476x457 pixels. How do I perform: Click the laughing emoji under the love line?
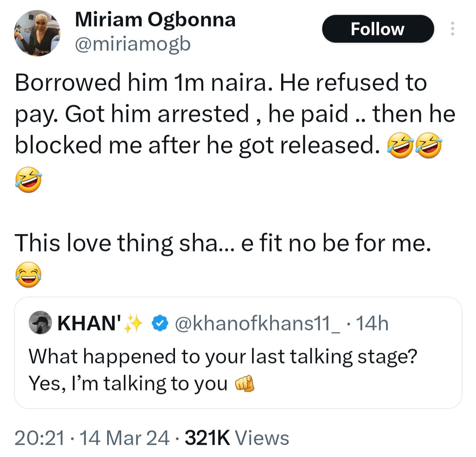pyautogui.click(x=28, y=275)
